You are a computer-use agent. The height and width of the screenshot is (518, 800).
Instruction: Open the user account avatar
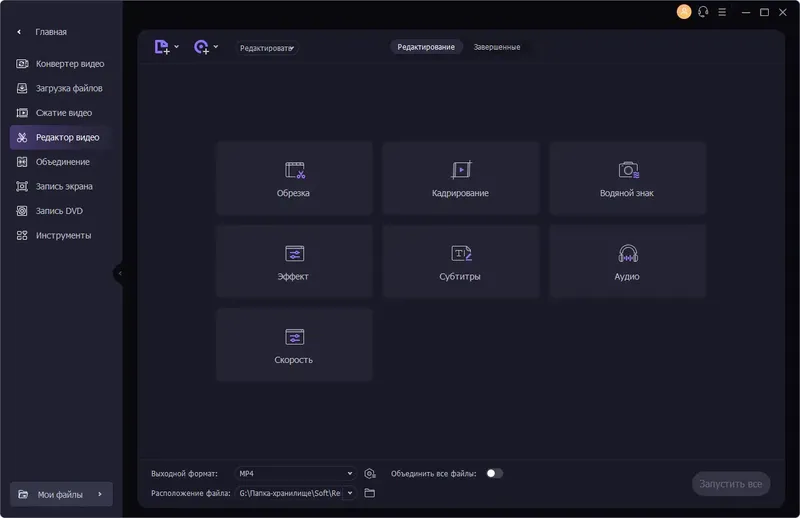click(x=684, y=12)
